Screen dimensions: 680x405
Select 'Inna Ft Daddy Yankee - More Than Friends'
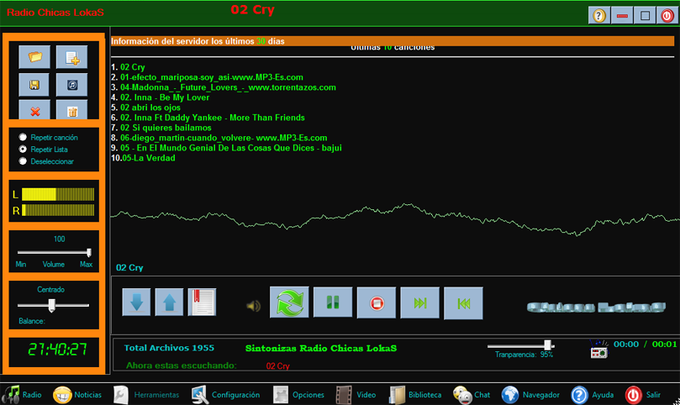point(212,118)
